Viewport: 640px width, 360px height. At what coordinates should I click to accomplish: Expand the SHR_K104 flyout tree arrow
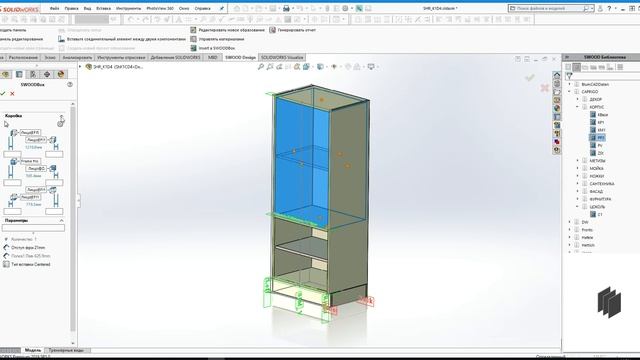click(80, 67)
